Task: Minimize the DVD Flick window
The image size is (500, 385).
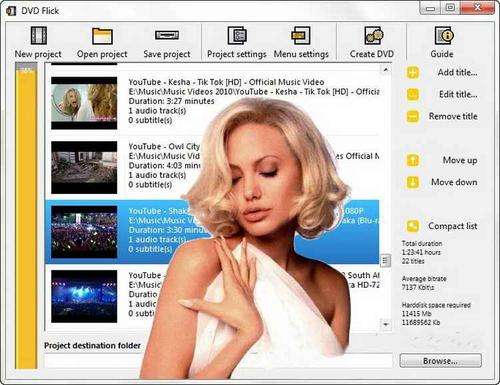Action: [x=430, y=8]
